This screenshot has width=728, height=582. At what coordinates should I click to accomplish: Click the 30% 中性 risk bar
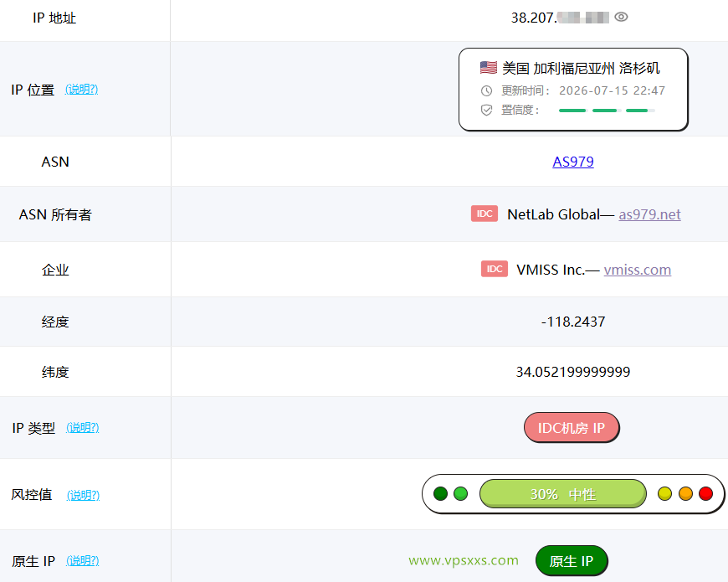point(562,494)
